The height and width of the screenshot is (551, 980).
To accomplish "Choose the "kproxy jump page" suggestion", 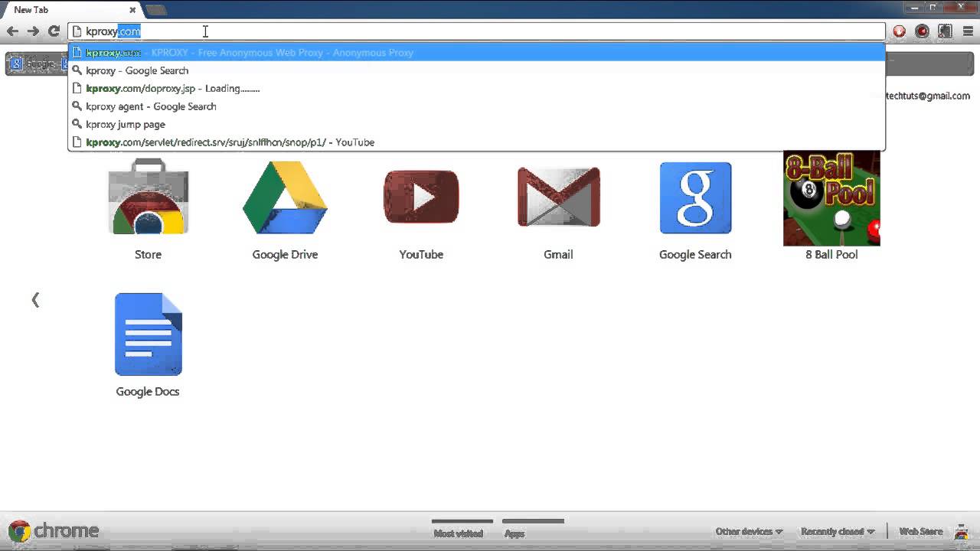I will pyautogui.click(x=476, y=124).
